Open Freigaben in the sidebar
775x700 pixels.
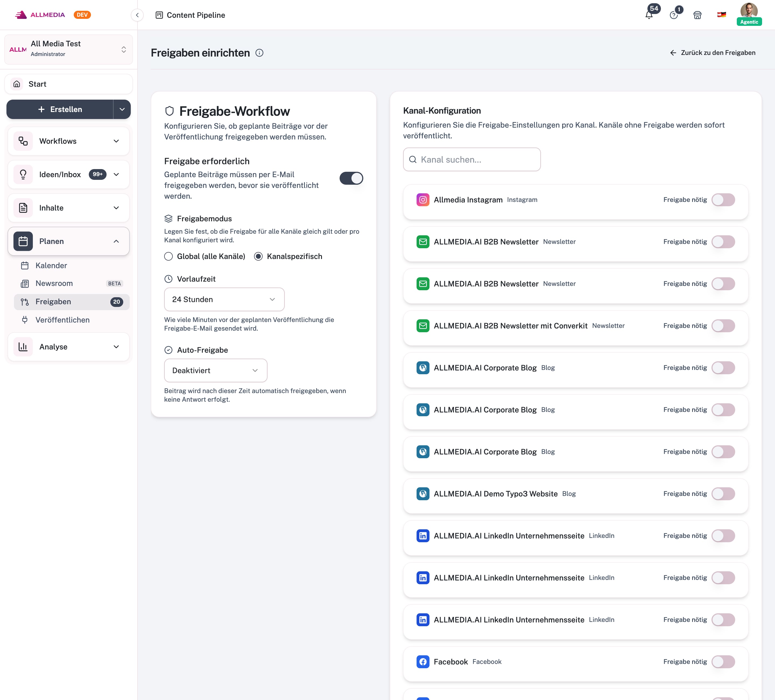point(72,302)
